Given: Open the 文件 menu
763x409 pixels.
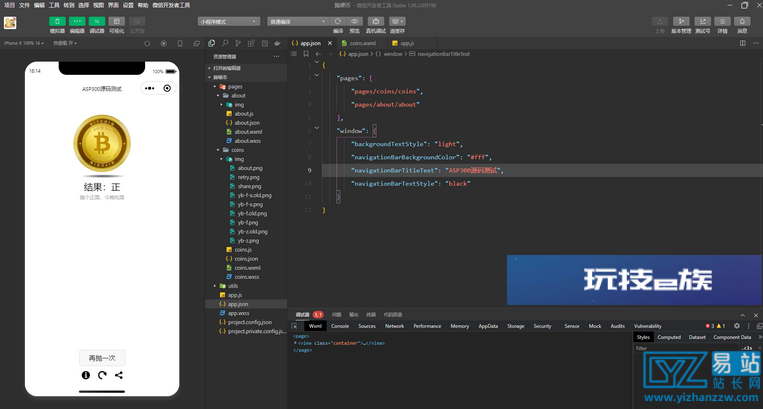Looking at the screenshot, I should point(24,5).
